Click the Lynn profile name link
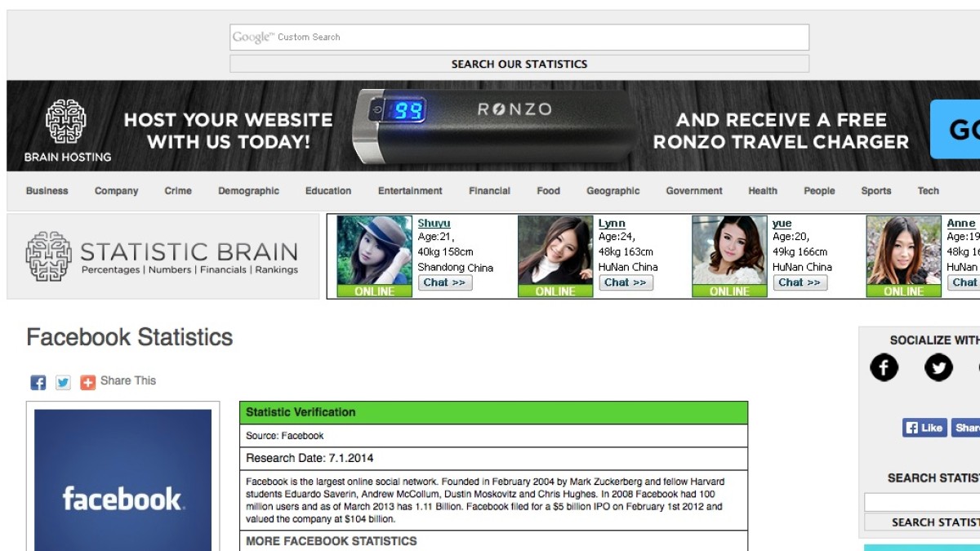 pos(612,223)
